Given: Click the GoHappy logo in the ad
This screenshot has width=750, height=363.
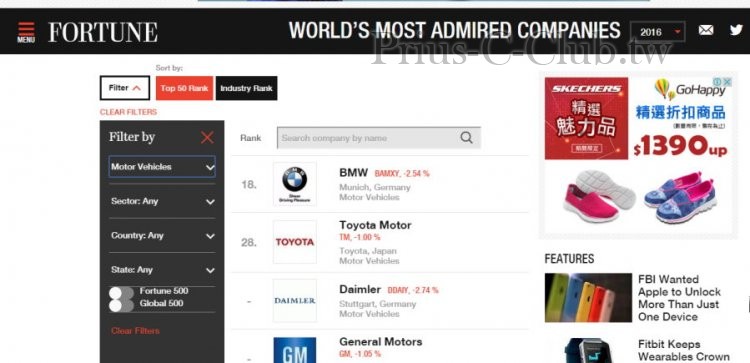Looking at the screenshot, I should click(x=690, y=89).
